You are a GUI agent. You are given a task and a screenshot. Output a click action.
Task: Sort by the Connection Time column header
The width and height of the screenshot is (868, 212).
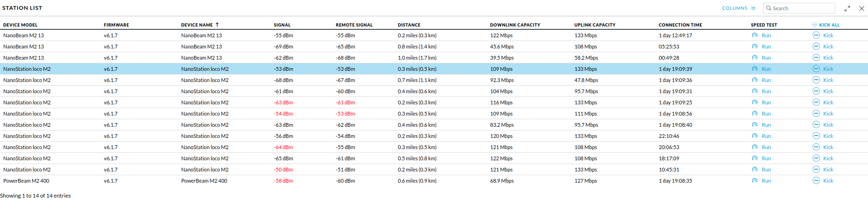tap(680, 25)
